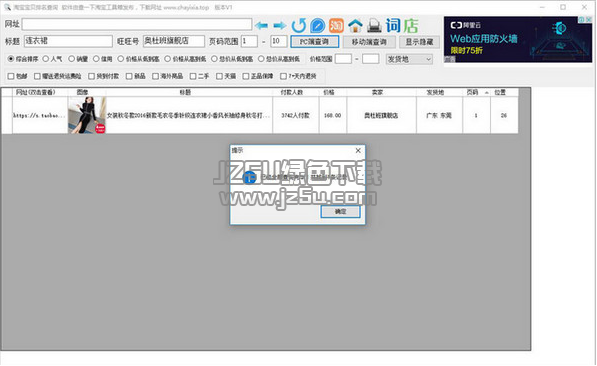Click the Web应用防火墙 ad banner
597x366 pixels.
tap(518, 39)
